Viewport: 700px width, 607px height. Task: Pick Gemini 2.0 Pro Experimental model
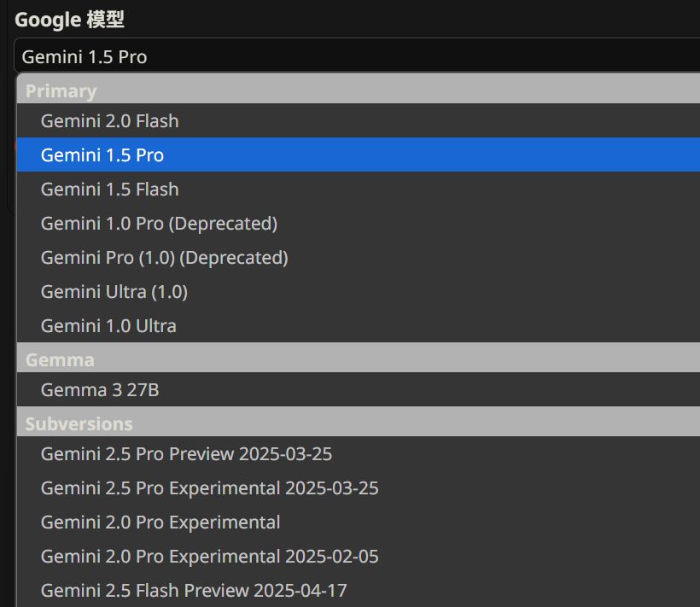[x=160, y=522]
